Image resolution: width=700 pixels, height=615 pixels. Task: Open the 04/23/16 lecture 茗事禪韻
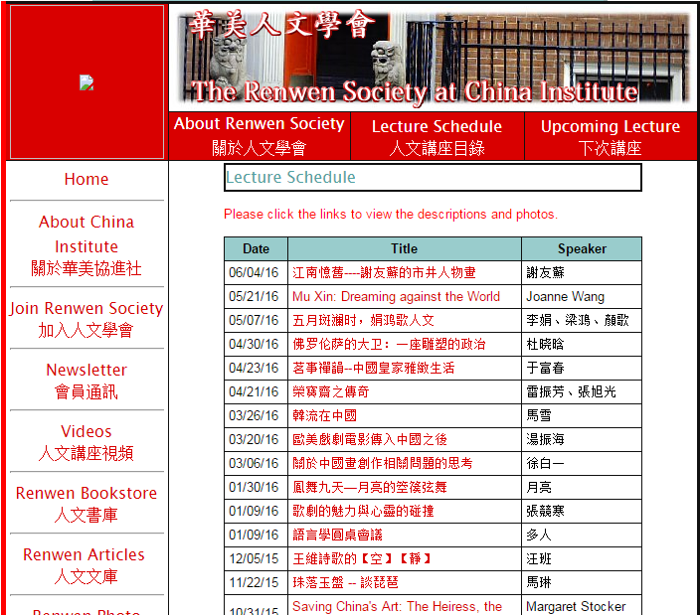coord(373,368)
